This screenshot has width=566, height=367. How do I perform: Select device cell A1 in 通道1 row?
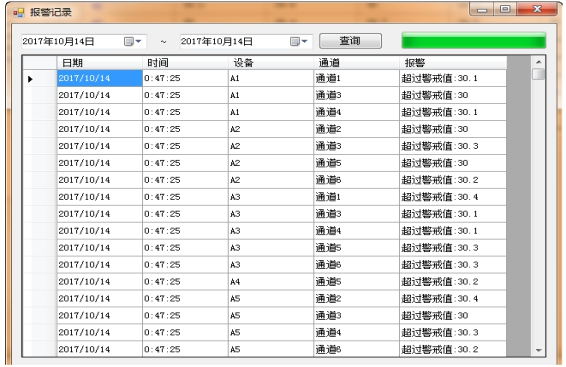(x=271, y=78)
